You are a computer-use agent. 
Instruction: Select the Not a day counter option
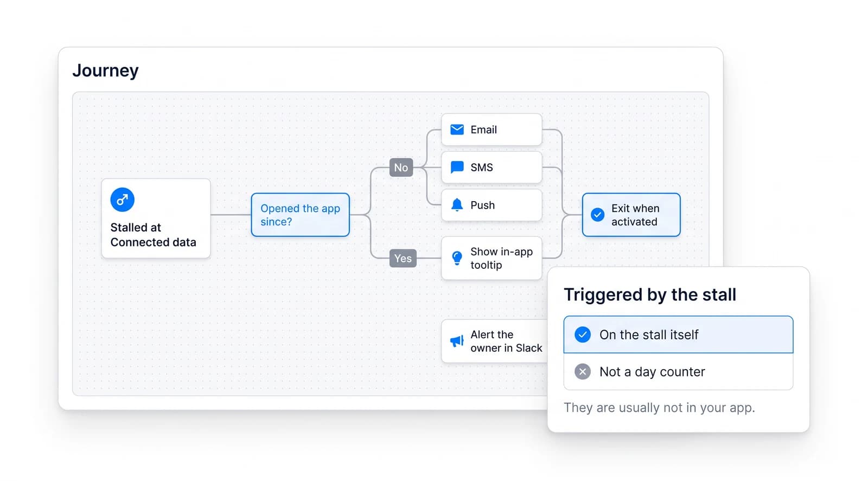pyautogui.click(x=678, y=372)
